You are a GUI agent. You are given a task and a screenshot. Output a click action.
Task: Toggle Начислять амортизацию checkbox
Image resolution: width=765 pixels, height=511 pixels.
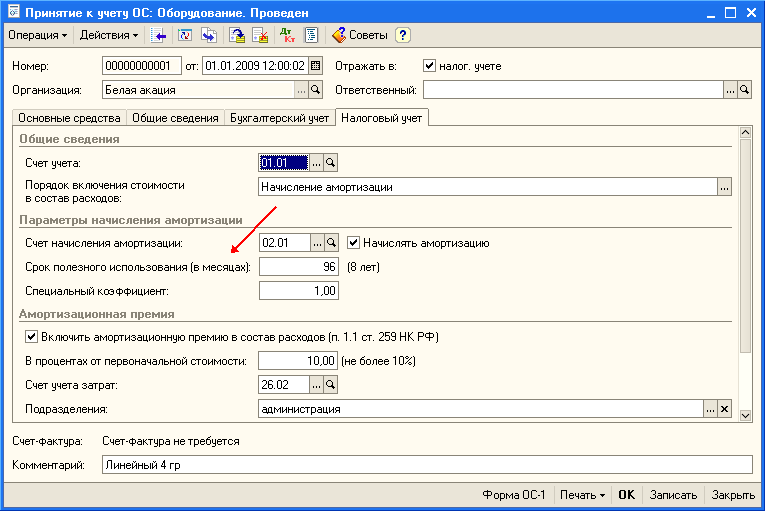coord(354,243)
